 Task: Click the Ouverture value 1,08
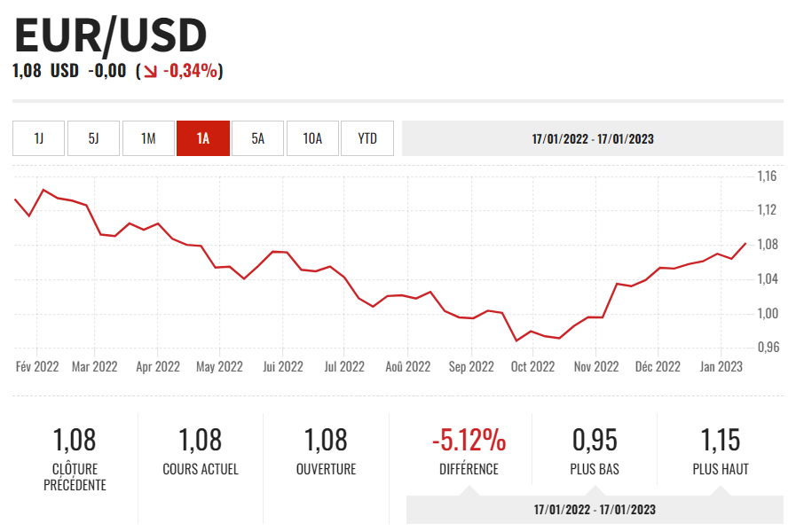pos(326,439)
